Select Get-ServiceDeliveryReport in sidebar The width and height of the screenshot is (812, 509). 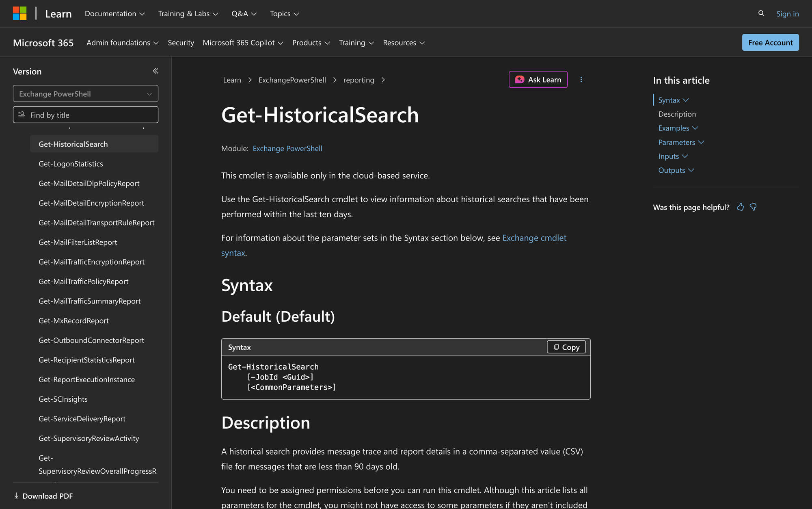[82, 419]
